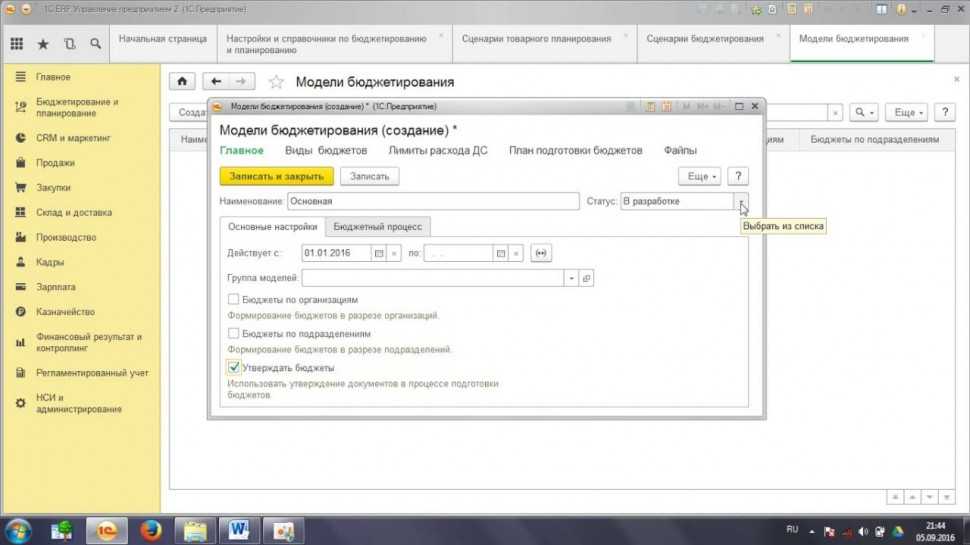
Task: Open search dropdown in list window
Action: pos(864,113)
